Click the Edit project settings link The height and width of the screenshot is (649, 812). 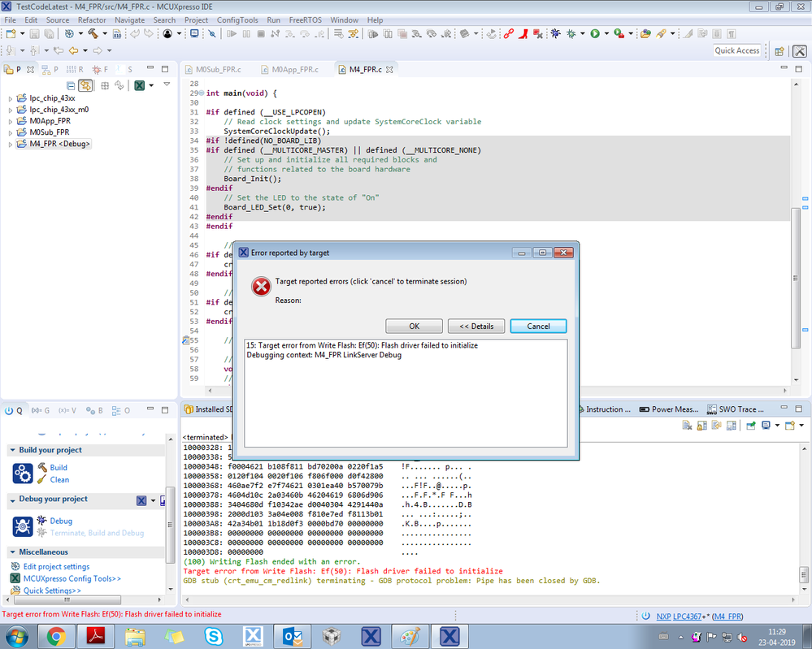pos(56,567)
